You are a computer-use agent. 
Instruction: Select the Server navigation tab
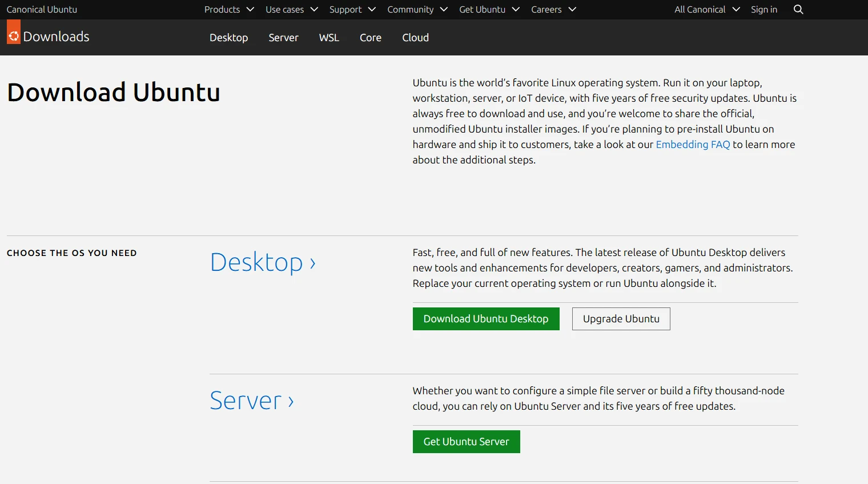tap(283, 38)
